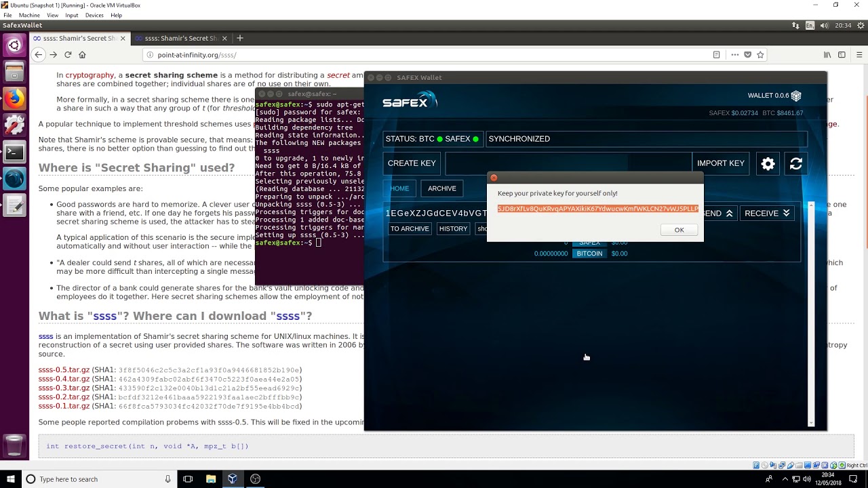Switch to the HOME tab in Safex
The height and width of the screenshot is (488, 868).
click(x=399, y=188)
